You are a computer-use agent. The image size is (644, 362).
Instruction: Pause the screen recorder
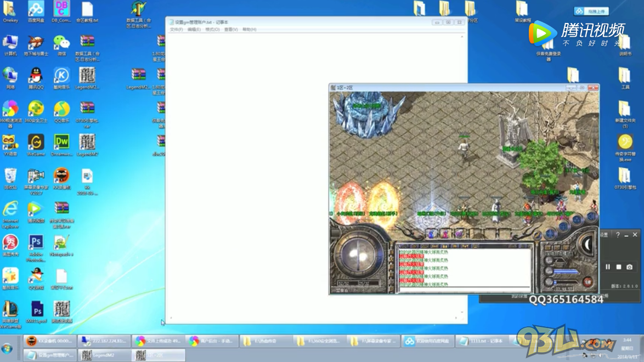click(x=607, y=267)
